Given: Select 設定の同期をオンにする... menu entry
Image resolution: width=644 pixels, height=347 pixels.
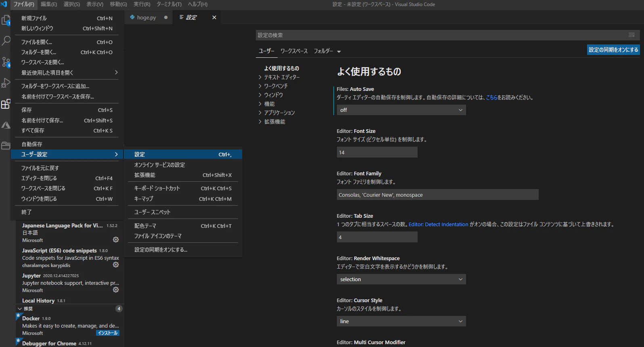Looking at the screenshot, I should point(183,250).
